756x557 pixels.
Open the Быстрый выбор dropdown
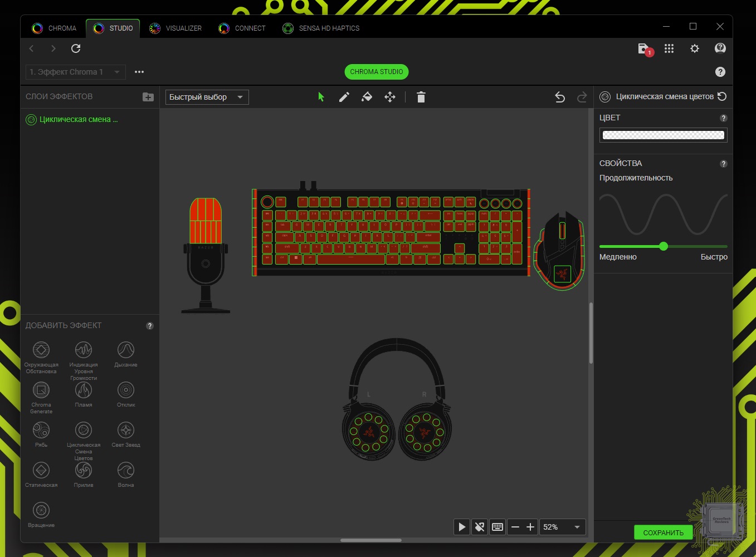coord(207,97)
